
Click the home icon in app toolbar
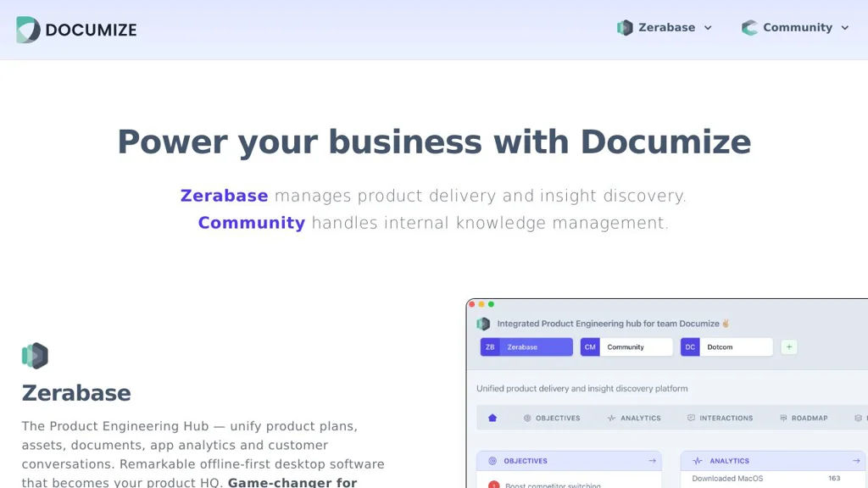[492, 418]
